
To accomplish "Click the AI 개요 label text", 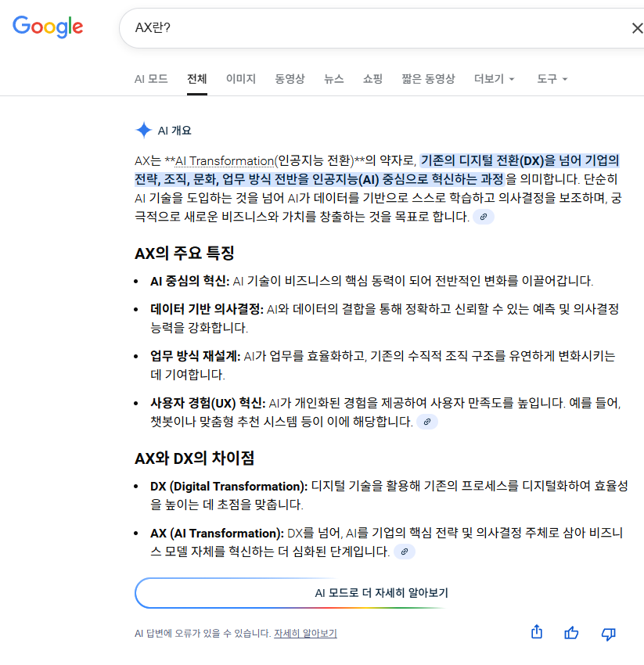I will (174, 131).
